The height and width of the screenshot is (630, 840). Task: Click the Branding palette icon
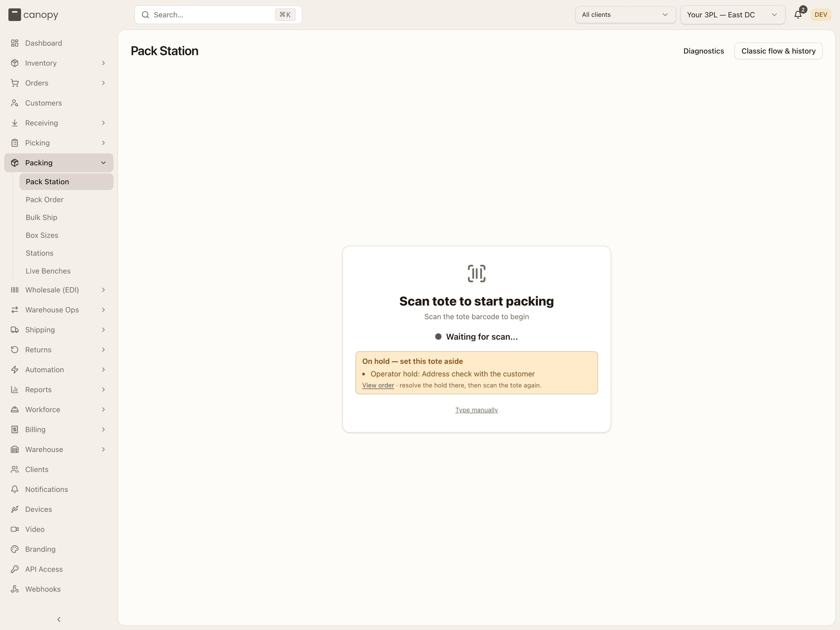coord(15,549)
